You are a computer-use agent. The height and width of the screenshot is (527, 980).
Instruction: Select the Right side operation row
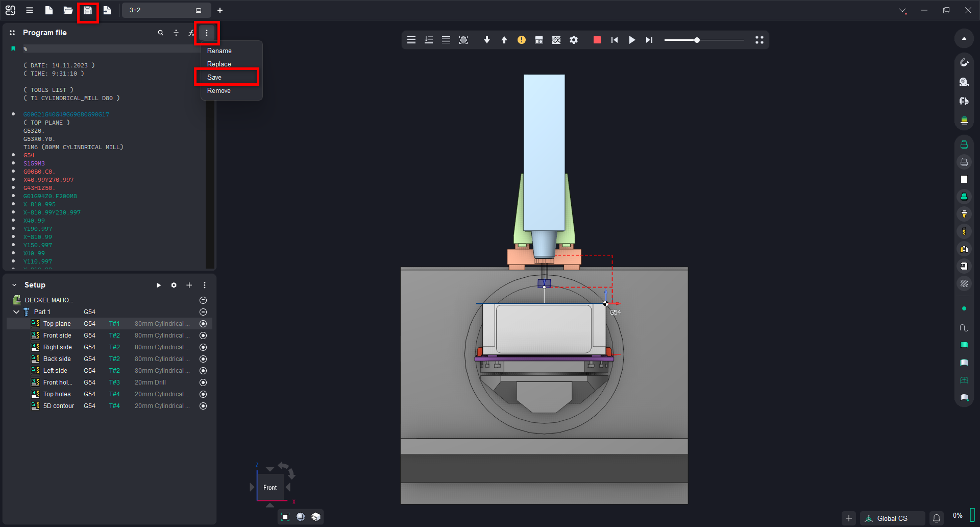pos(58,347)
